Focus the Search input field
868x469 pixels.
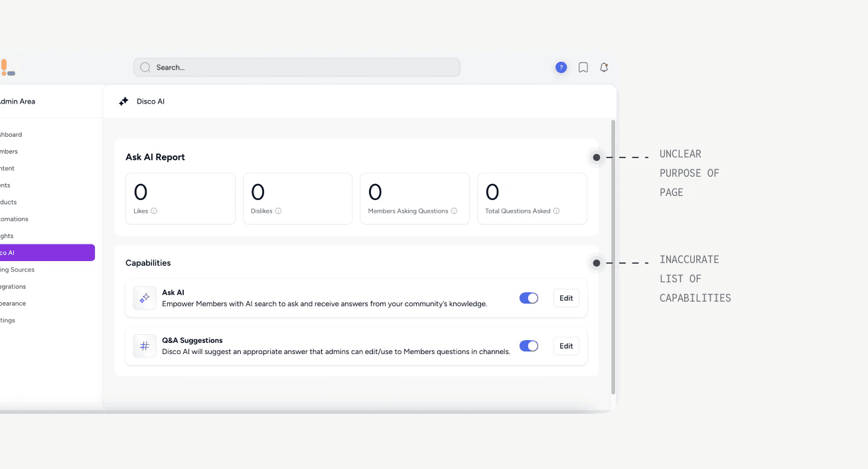(x=297, y=67)
